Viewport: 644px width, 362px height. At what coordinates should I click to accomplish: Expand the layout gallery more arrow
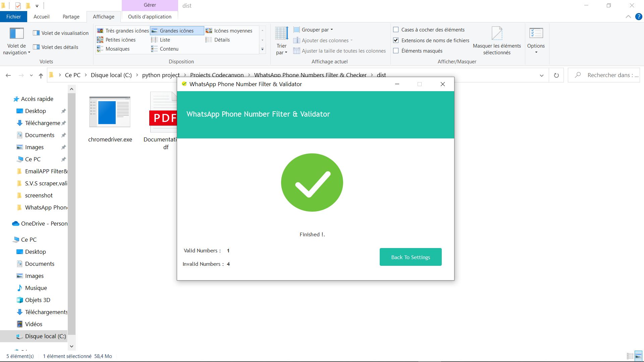262,49
